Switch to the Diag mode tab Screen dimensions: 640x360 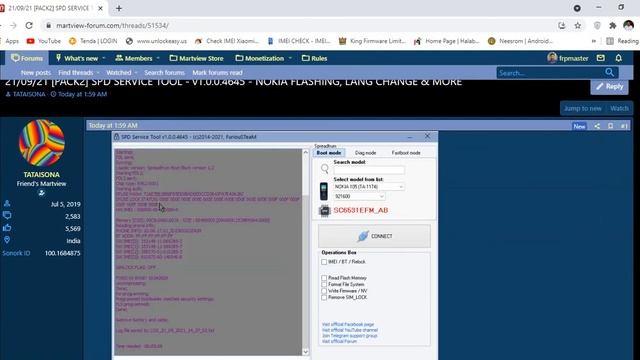coord(365,153)
